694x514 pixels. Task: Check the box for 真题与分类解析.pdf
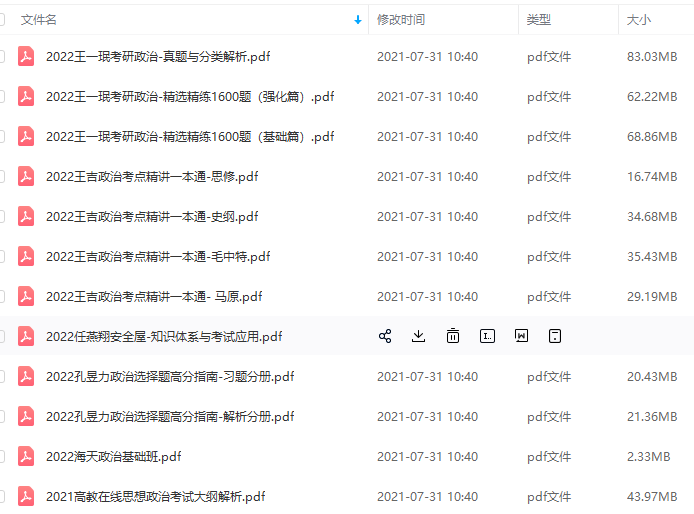(x=2, y=57)
